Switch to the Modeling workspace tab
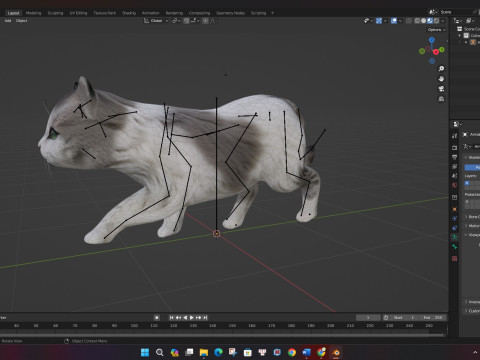 pos(34,13)
